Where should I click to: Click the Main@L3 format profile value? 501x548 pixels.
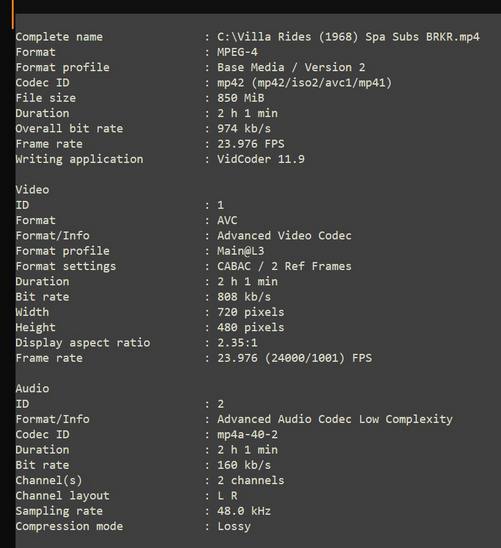point(241,251)
